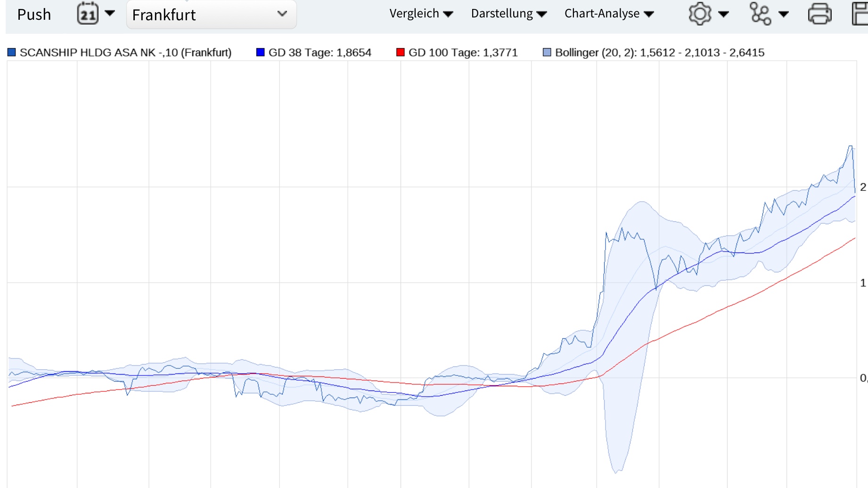The image size is (868, 488).
Task: Expand the arrow next to gear icon
Action: point(723,14)
